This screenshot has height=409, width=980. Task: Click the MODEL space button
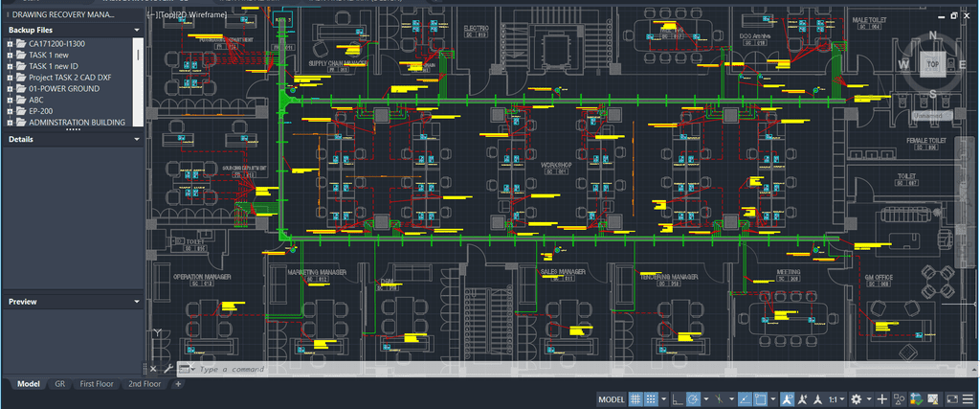click(612, 398)
